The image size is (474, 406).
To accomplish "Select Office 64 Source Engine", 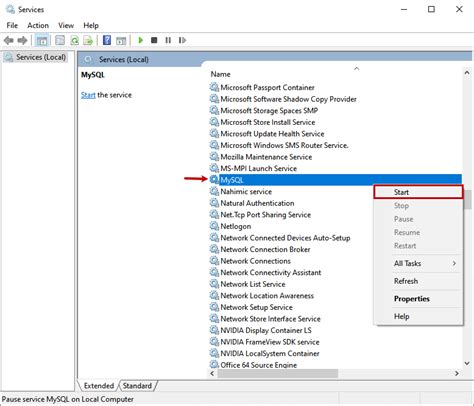I will [x=258, y=365].
